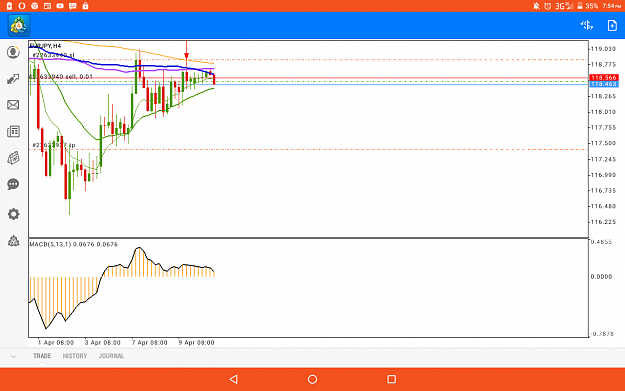This screenshot has height=391, width=625.
Task: Tap the 3 Apr 08:00 time label
Action: tap(102, 342)
